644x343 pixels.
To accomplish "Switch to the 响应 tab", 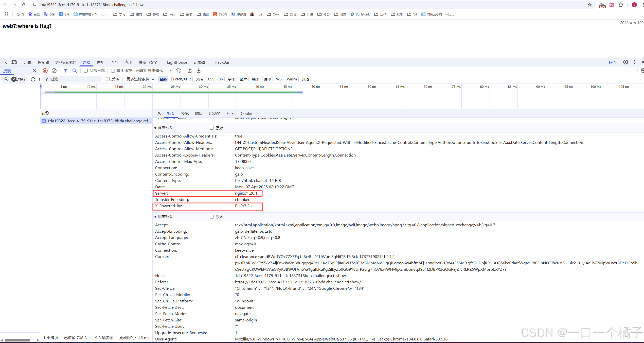I will 199,113.
